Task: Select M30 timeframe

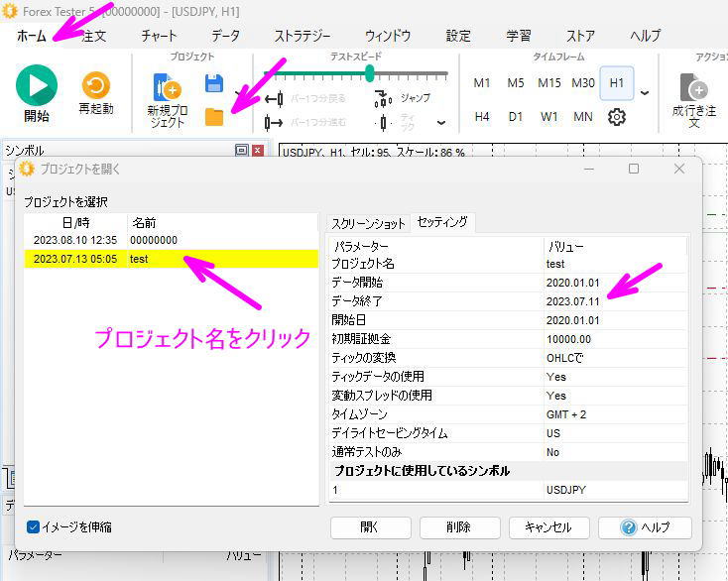Action: click(583, 83)
